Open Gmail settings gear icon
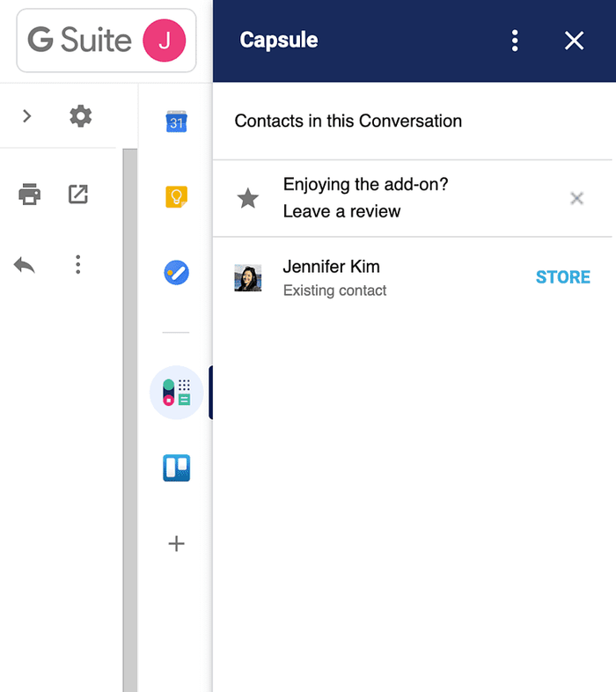Image resolution: width=616 pixels, height=692 pixels. (x=81, y=116)
